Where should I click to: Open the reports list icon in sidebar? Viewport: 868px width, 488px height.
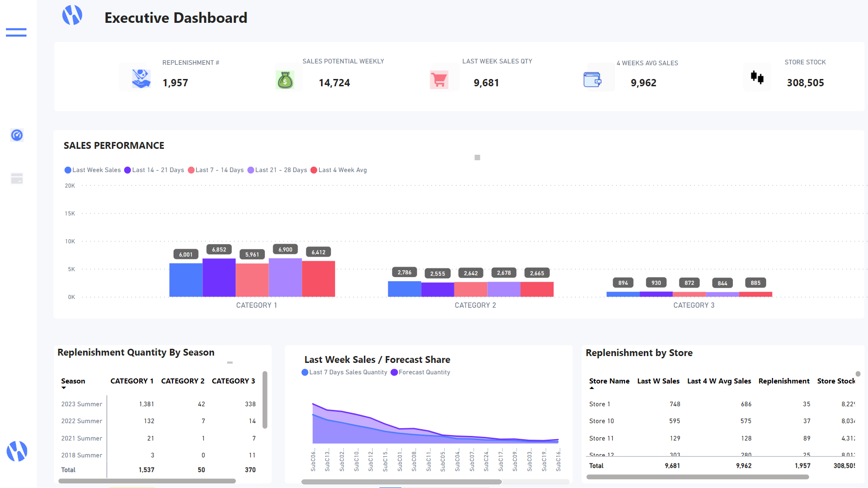[16, 178]
